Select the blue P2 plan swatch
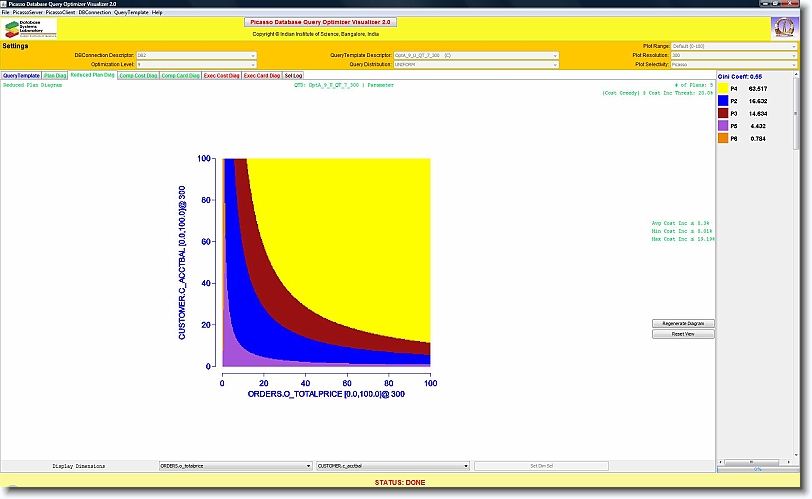This screenshot has height=499, width=812. [x=723, y=101]
